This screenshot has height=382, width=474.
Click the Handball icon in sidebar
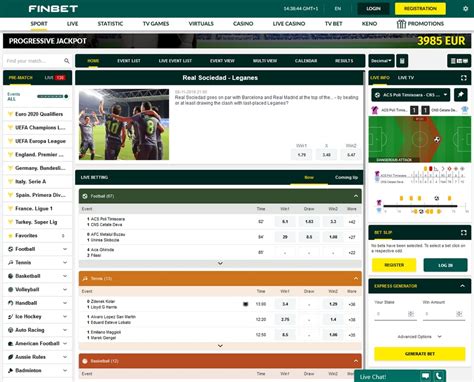[10, 303]
